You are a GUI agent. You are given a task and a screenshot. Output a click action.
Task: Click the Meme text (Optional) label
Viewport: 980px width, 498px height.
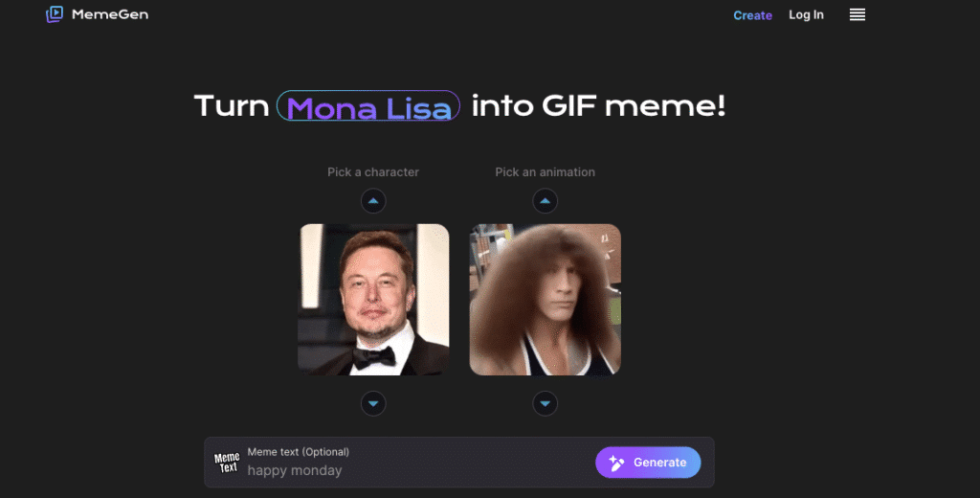coord(299,452)
